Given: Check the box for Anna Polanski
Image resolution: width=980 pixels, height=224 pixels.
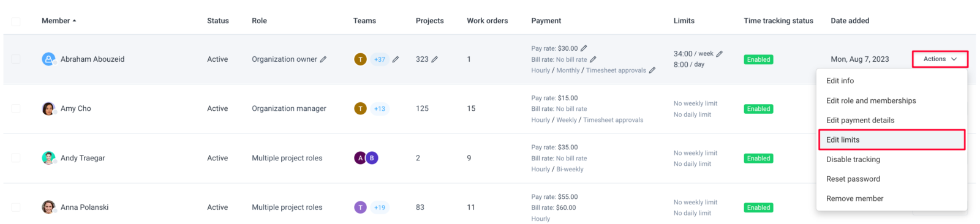Looking at the screenshot, I should (x=16, y=207).
